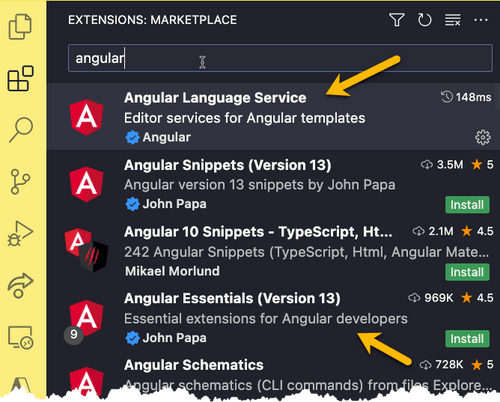Screen dimensions: 500x402
Task: Click 969K download count
Action: [431, 298]
